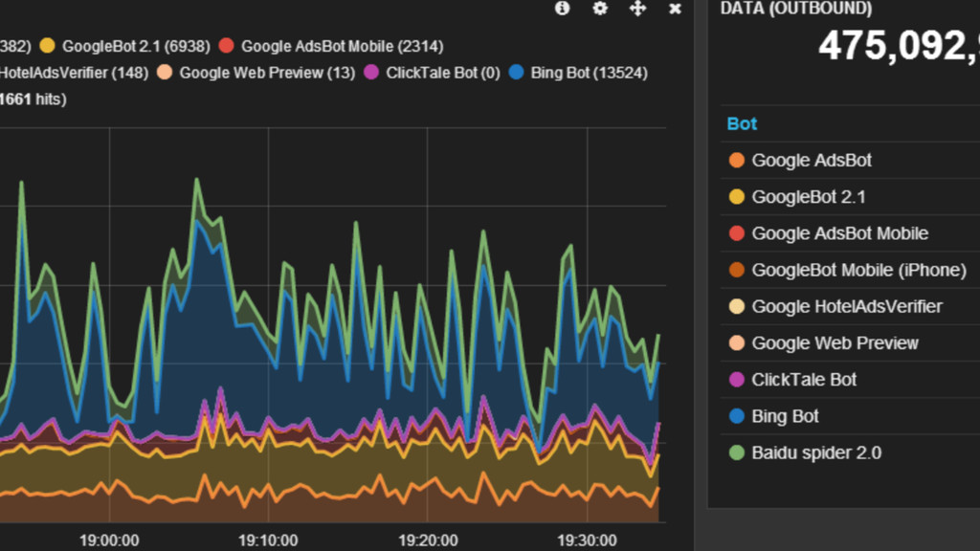
Task: Remove panel with the X icon
Action: (x=675, y=9)
